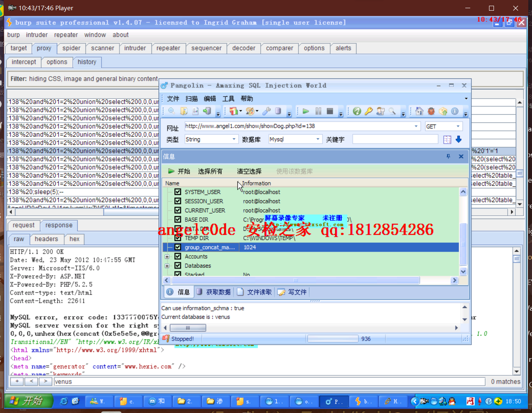Switch to the 文件读取 tab in Pangolin

pos(255,292)
